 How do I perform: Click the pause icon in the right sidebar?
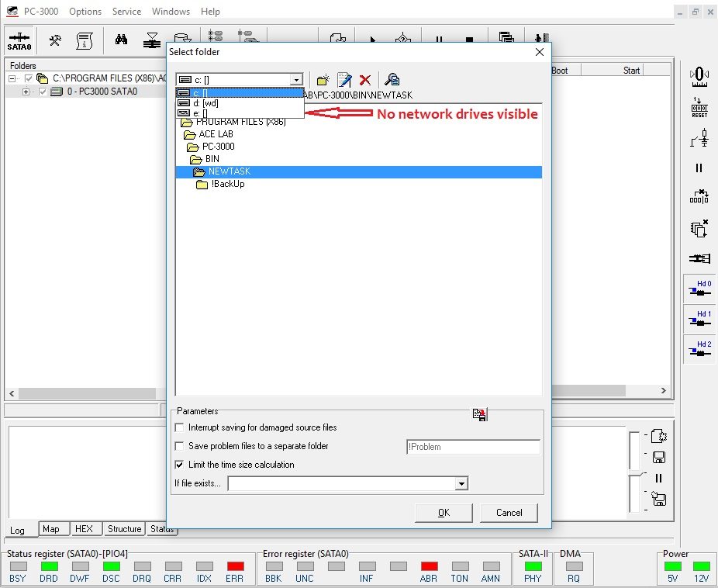click(x=699, y=168)
